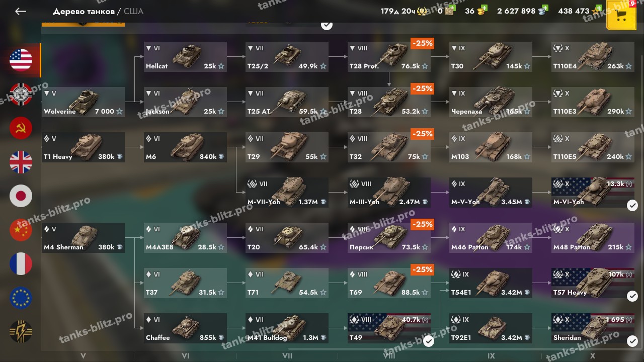Select the United Kingdom flag icon

[x=21, y=162]
